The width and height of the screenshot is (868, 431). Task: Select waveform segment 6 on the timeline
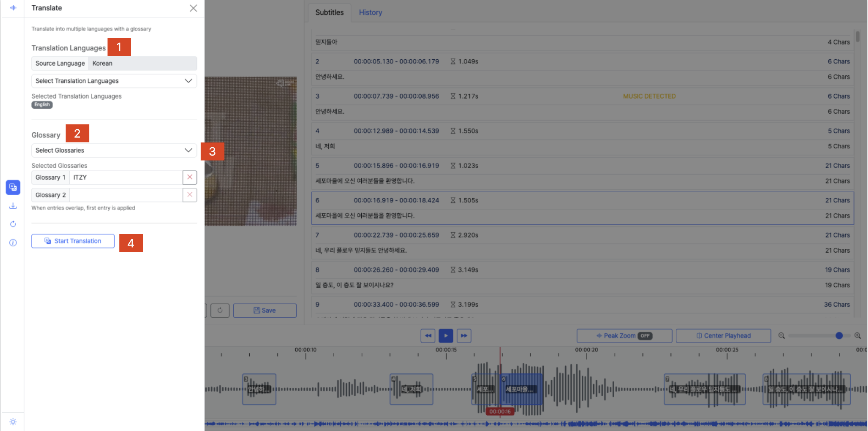(521, 389)
